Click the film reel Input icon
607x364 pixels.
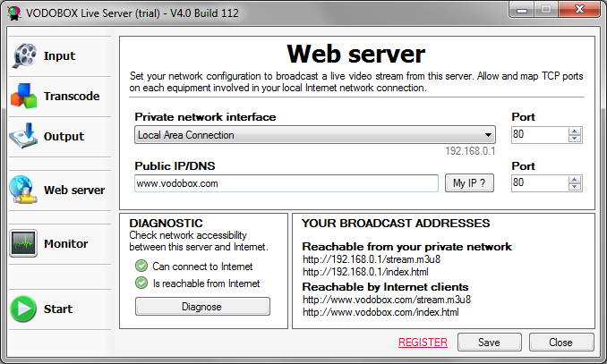[x=24, y=55]
